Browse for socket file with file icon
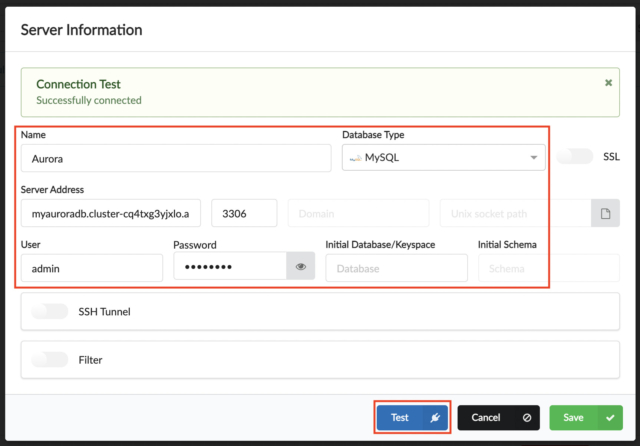 (x=605, y=213)
